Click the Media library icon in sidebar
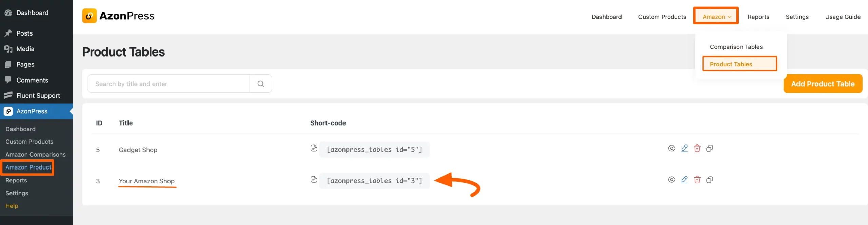The height and width of the screenshot is (225, 868). (x=9, y=49)
